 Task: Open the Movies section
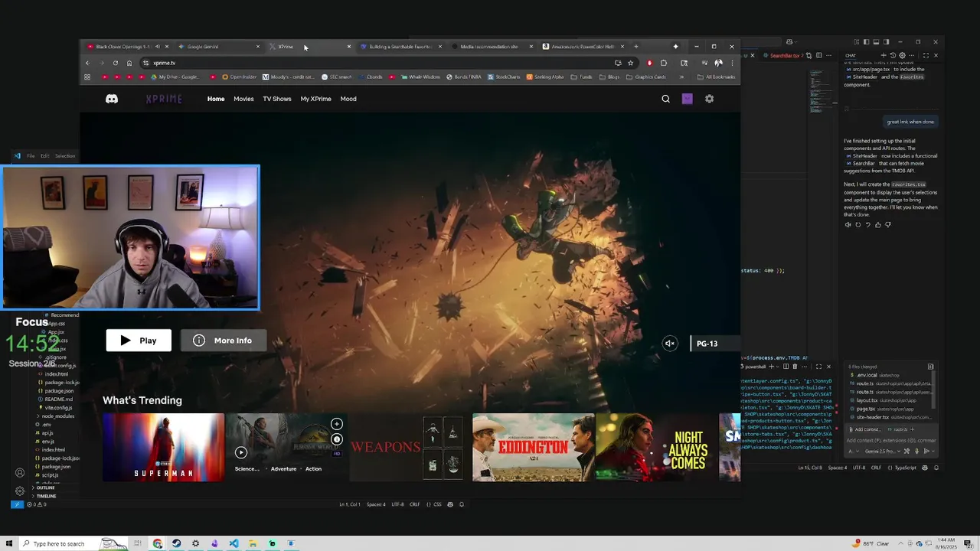[243, 99]
